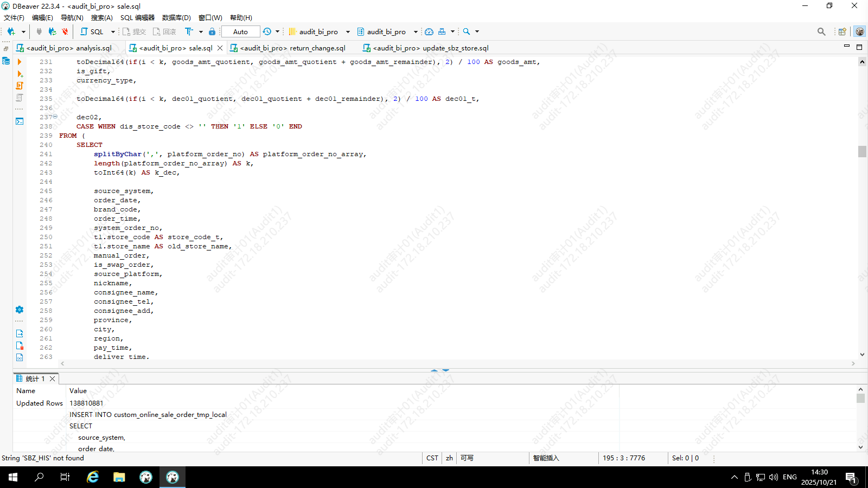Open the database dashboard gauge icon
The image size is (868, 488).
(429, 32)
